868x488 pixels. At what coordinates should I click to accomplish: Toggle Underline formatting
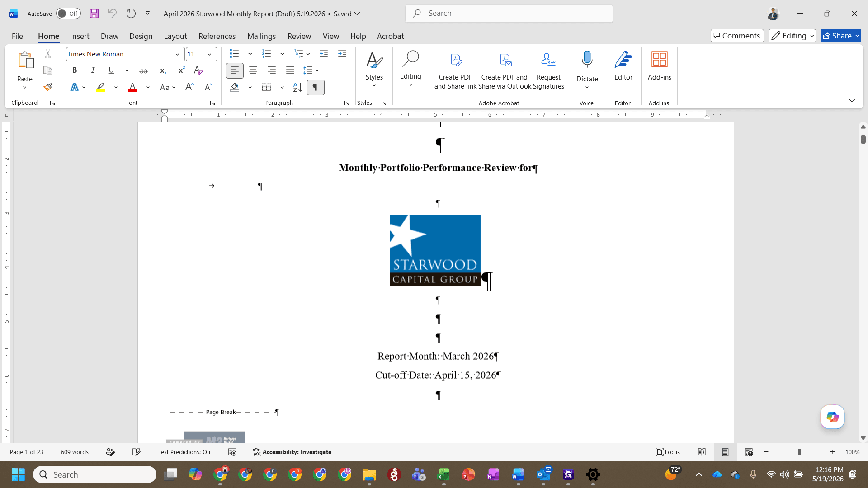[111, 70]
